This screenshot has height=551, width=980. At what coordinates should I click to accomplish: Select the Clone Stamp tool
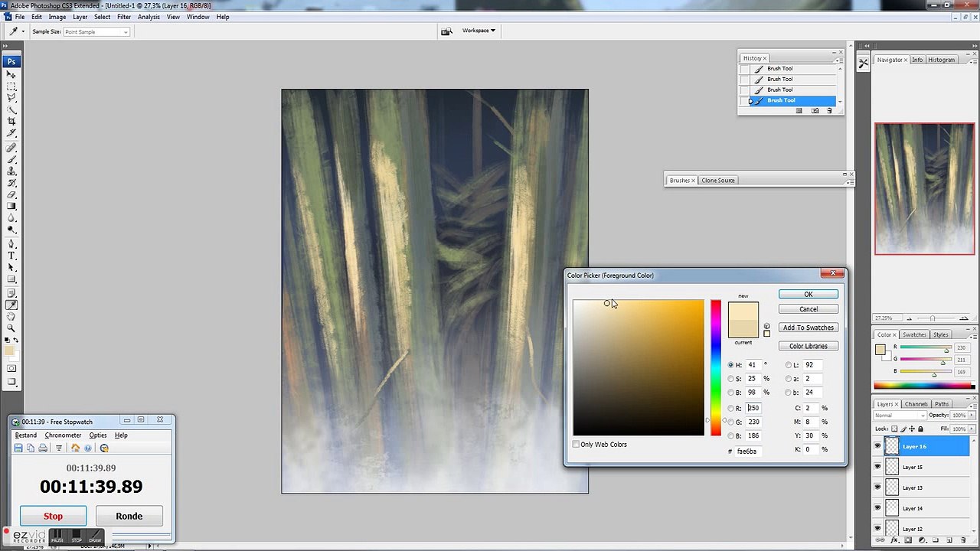coord(11,171)
